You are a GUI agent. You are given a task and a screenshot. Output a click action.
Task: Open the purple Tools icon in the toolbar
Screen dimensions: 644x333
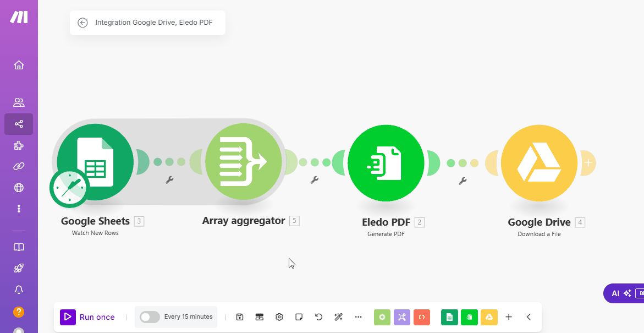[x=402, y=317]
